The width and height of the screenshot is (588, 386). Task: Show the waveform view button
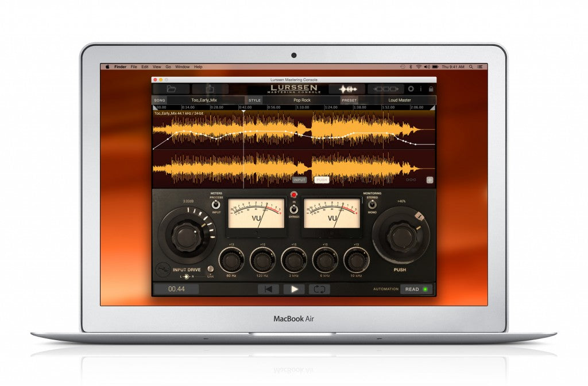(347, 89)
